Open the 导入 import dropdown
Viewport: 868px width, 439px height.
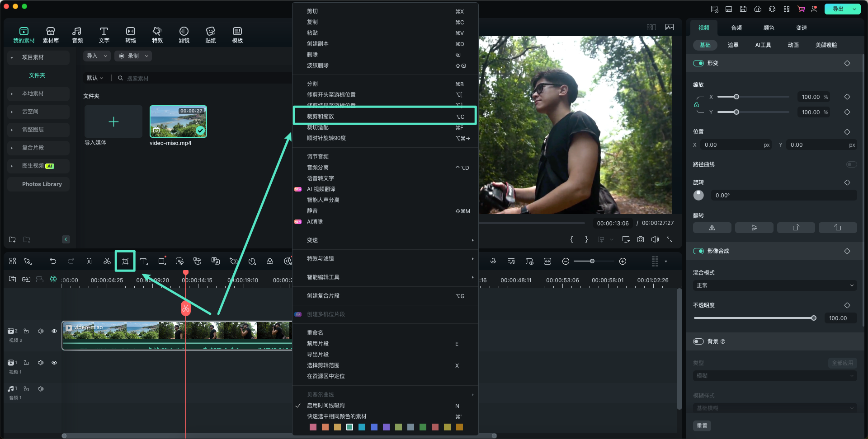pyautogui.click(x=97, y=56)
